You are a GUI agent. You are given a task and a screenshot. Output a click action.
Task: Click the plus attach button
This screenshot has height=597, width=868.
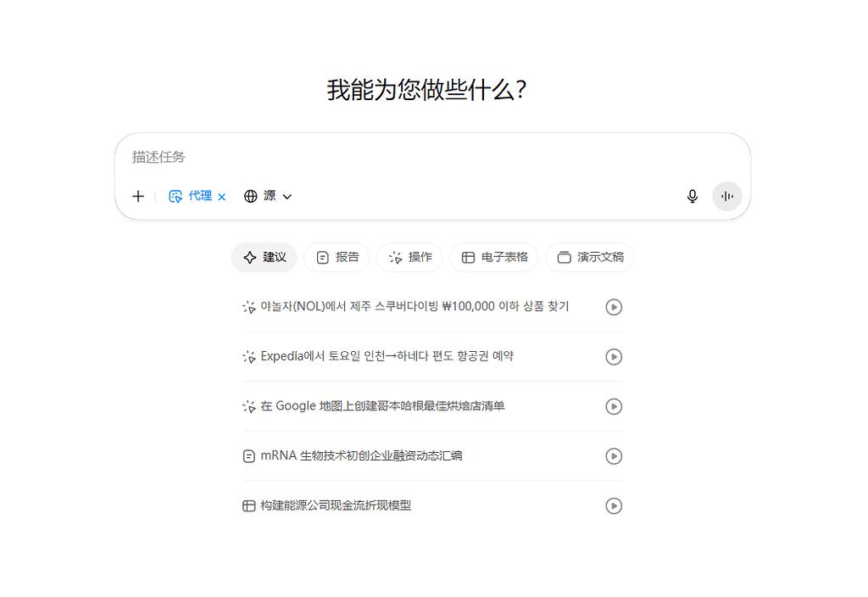click(x=138, y=196)
